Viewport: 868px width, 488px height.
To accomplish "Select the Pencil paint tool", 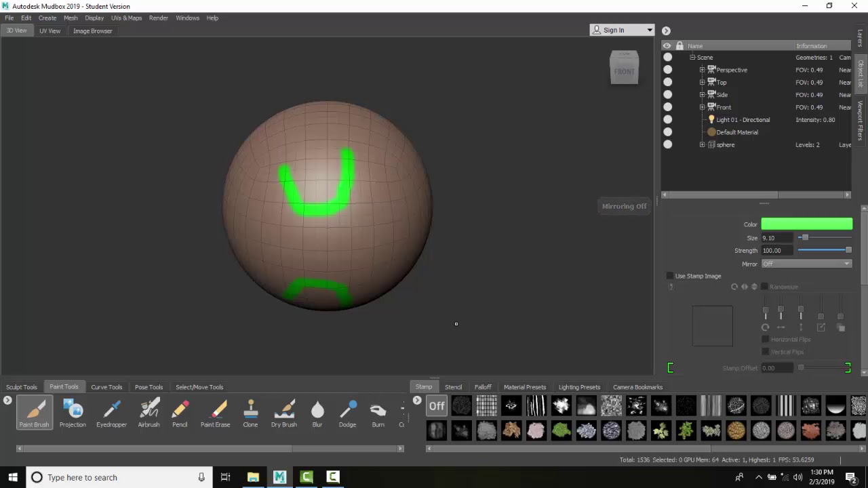I will (x=180, y=413).
